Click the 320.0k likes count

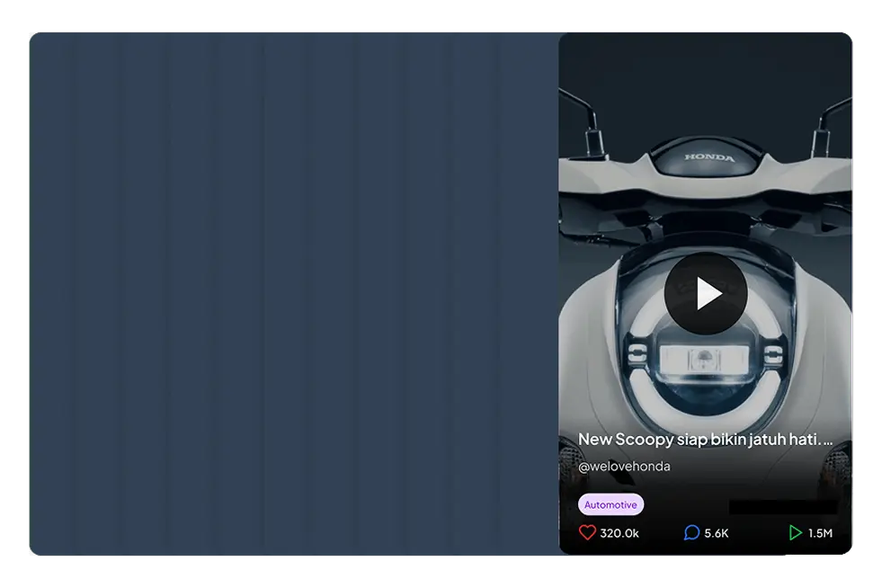click(x=619, y=533)
